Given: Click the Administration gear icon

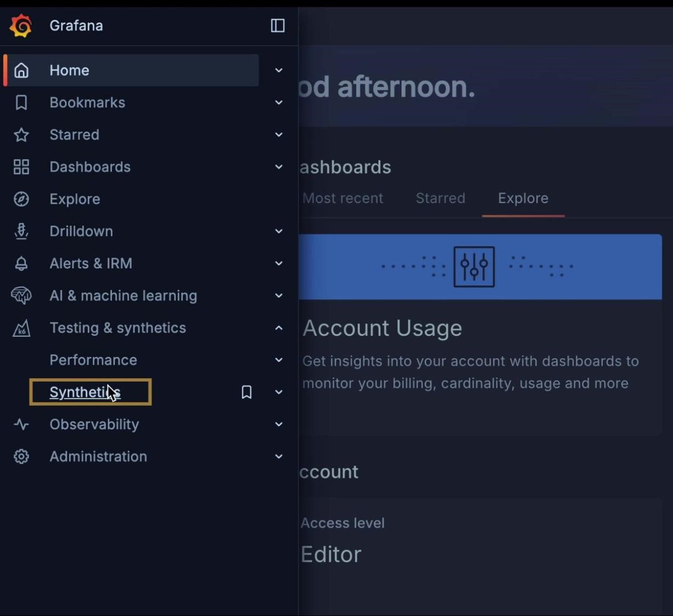Looking at the screenshot, I should coord(21,457).
